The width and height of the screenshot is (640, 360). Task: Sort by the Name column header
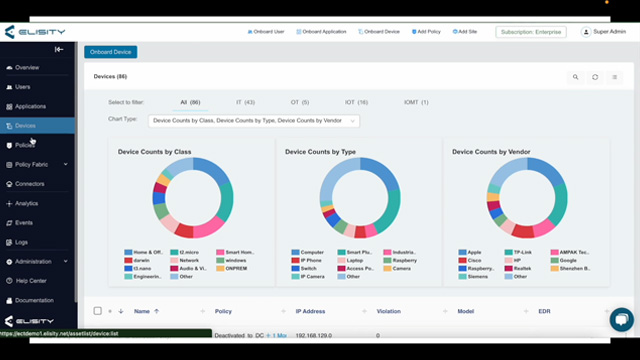coord(142,311)
